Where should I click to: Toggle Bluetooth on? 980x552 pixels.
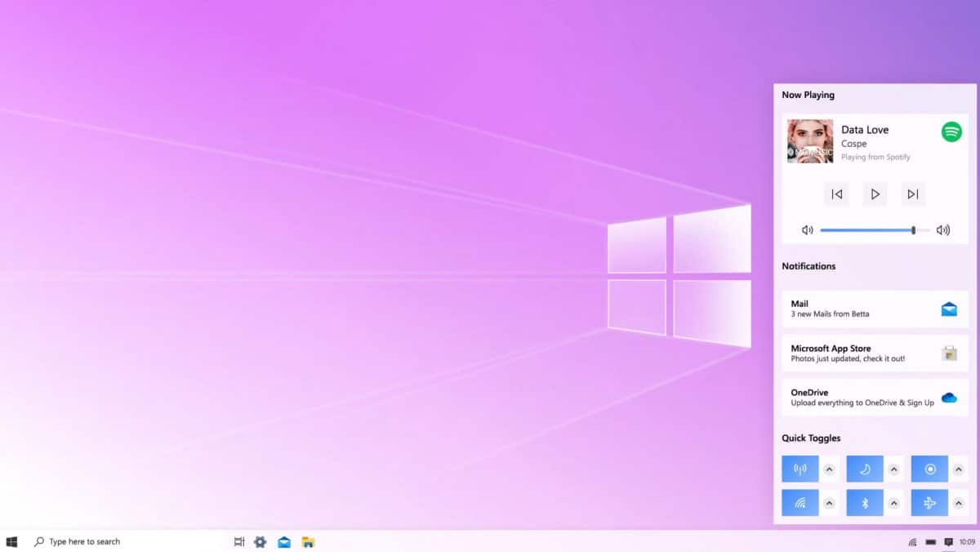point(864,502)
